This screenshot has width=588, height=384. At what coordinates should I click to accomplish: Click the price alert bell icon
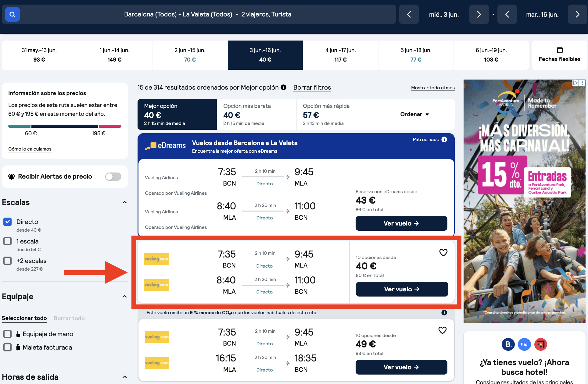[x=12, y=176]
